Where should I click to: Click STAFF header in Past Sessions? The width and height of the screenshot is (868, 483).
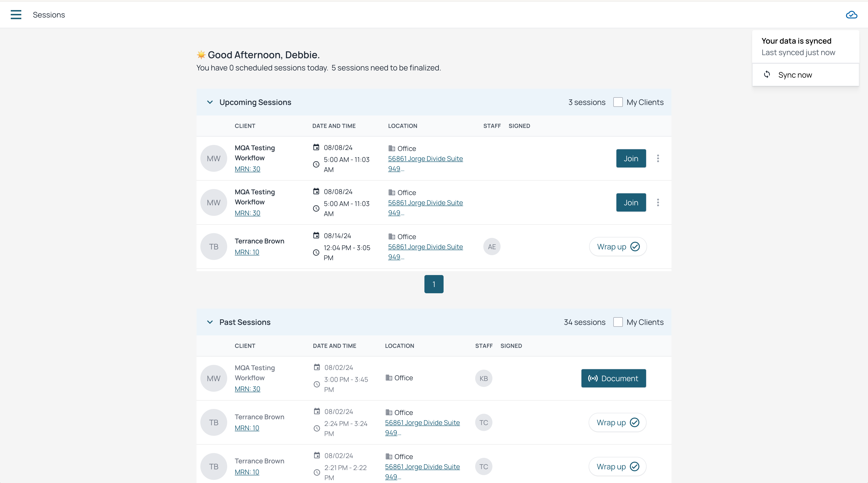tap(484, 346)
